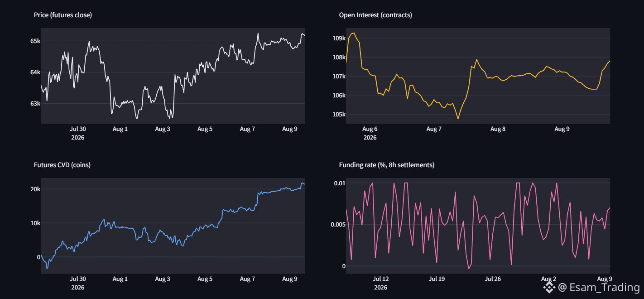Click Jul 19 tick on Funding rate chart

pos(437,279)
